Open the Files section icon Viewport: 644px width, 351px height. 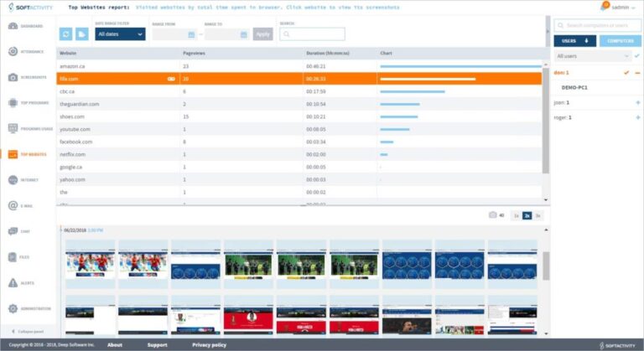tap(13, 257)
